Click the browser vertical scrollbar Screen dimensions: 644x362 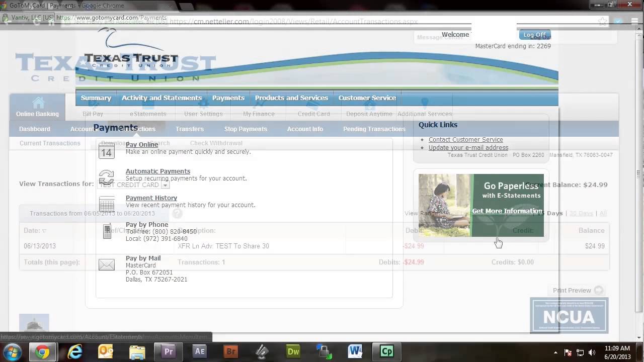click(639, 174)
